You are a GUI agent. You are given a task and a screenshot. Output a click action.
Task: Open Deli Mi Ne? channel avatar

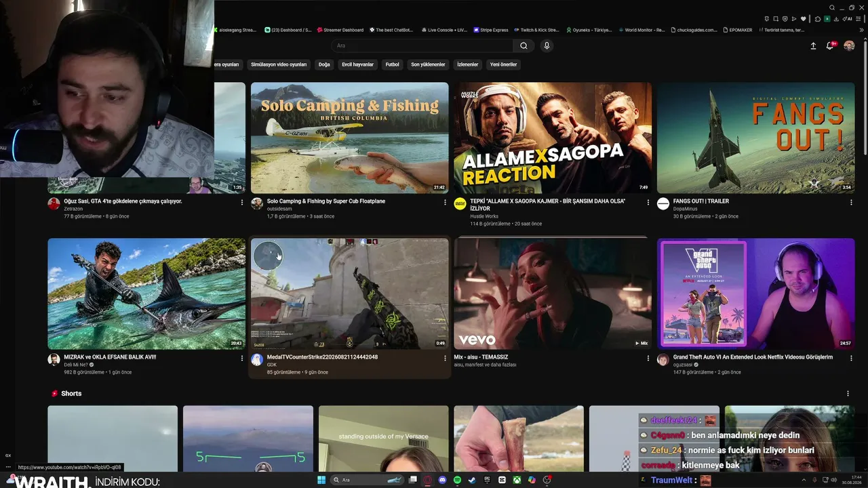coord(54,359)
